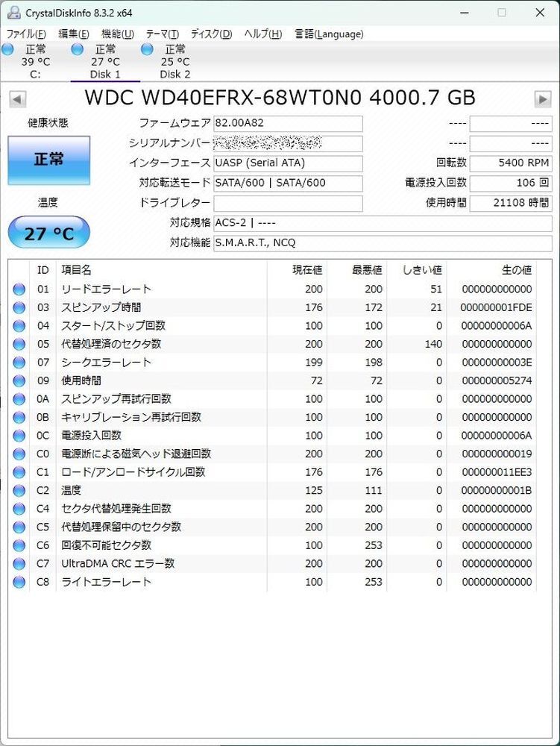This screenshot has height=746, width=560.
Task: Click the transfer mode field SATA/600
Action: pyautogui.click(x=288, y=184)
